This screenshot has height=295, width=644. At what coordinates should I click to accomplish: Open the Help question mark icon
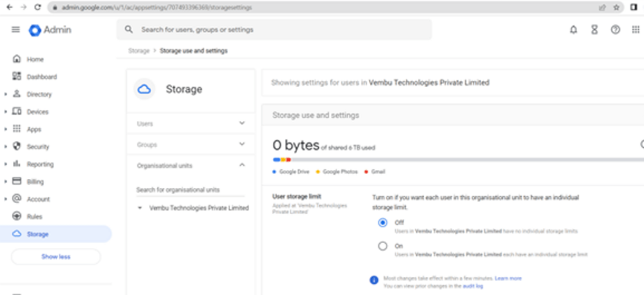pos(615,30)
